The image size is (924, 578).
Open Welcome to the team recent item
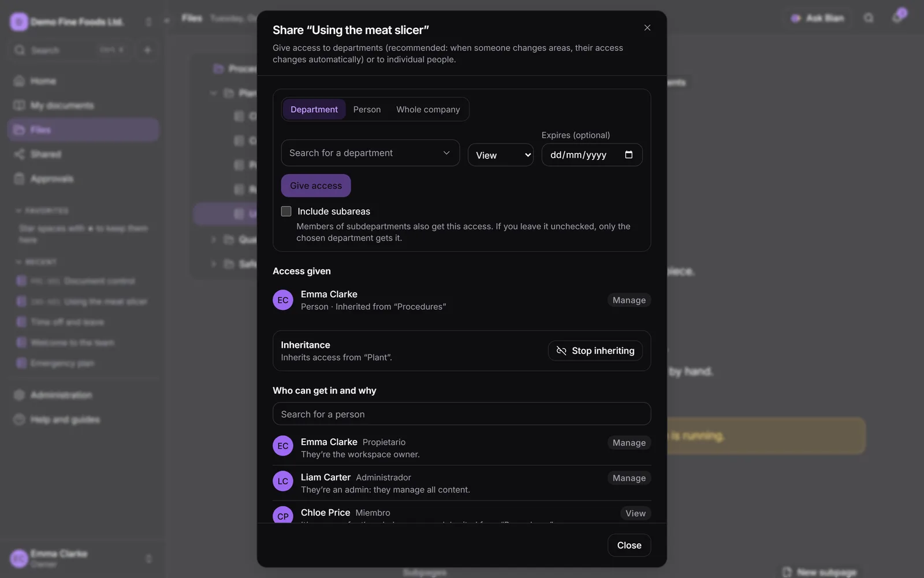(x=83, y=343)
